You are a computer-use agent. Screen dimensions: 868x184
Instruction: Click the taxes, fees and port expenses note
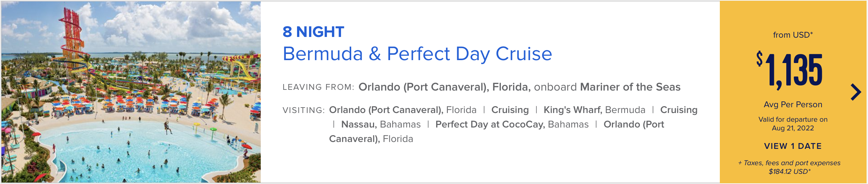tap(789, 167)
